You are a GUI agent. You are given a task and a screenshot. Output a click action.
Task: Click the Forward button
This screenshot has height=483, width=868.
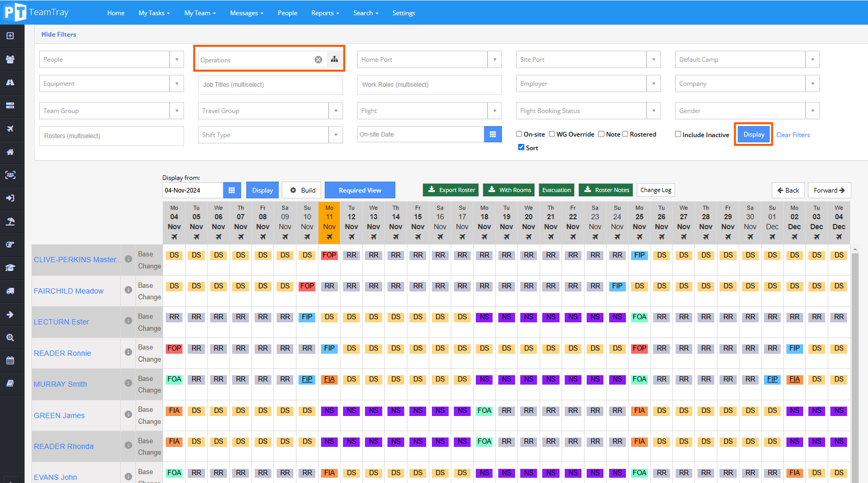click(829, 190)
